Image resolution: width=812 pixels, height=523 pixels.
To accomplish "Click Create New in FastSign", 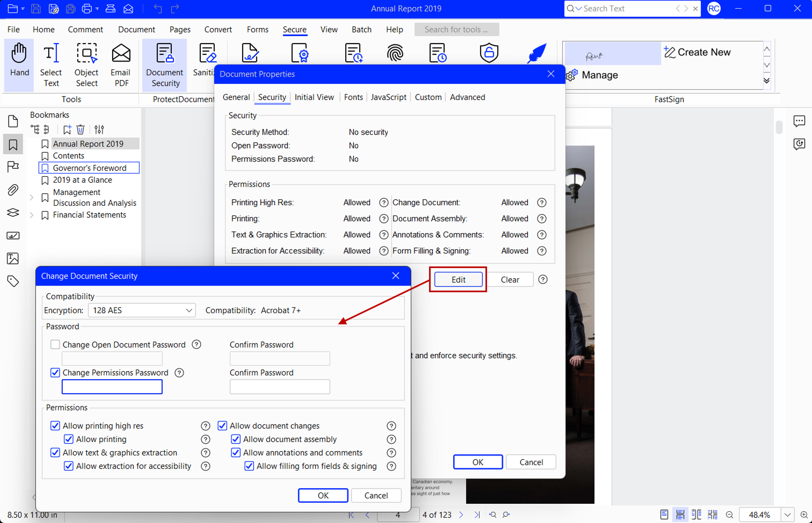I will pyautogui.click(x=698, y=52).
